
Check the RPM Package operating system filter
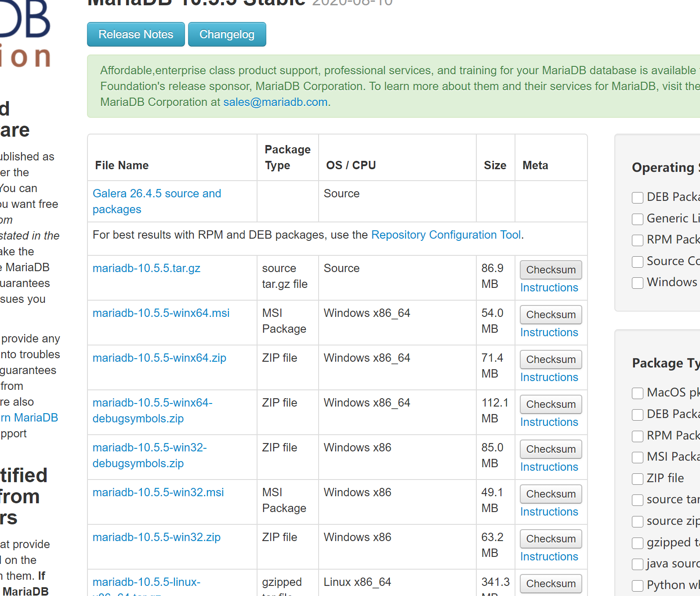[x=638, y=240]
